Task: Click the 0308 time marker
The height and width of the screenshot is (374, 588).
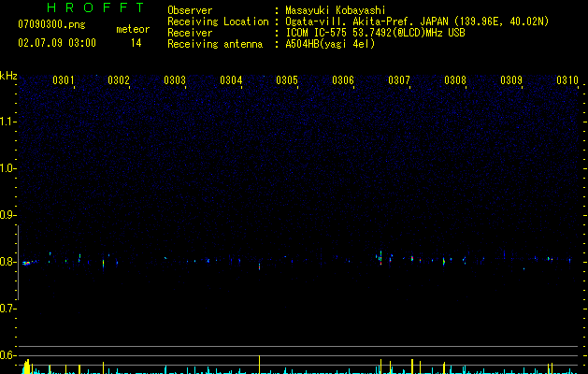Action: click(455, 80)
